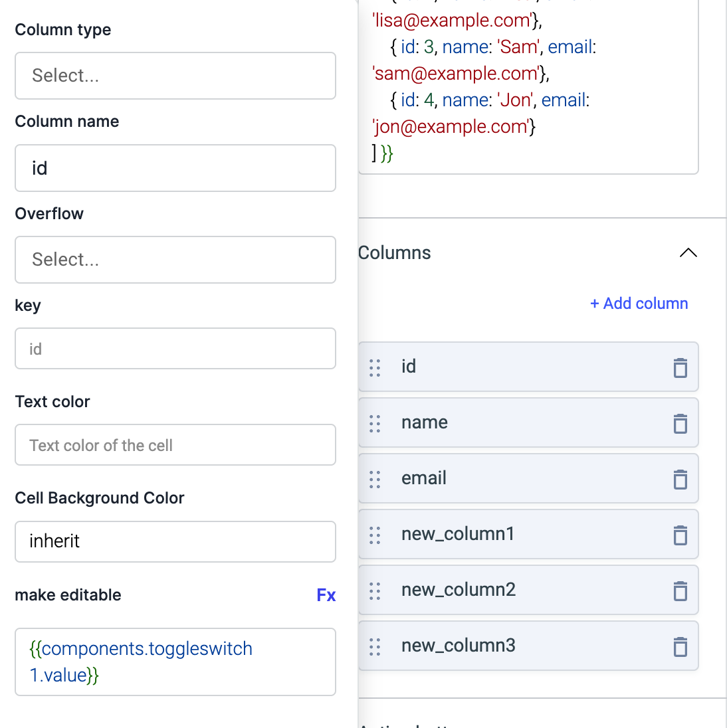
Task: Delete the name column using trash icon
Action: tap(680, 423)
